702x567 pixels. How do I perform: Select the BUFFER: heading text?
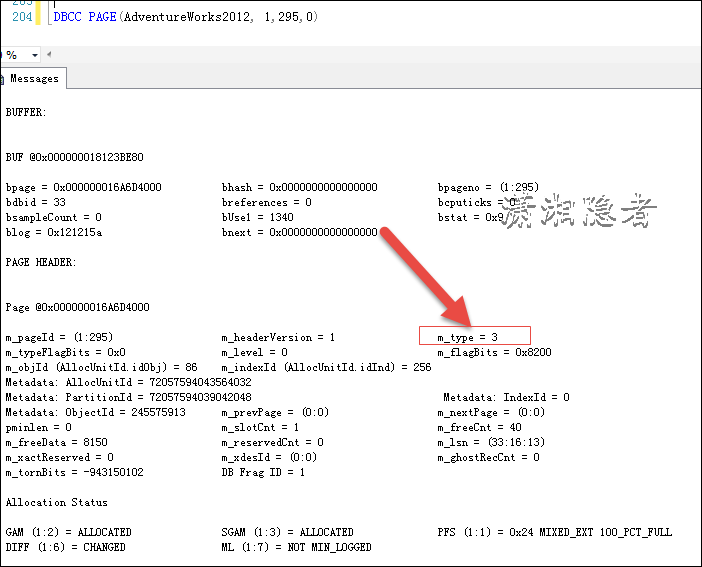(26, 112)
